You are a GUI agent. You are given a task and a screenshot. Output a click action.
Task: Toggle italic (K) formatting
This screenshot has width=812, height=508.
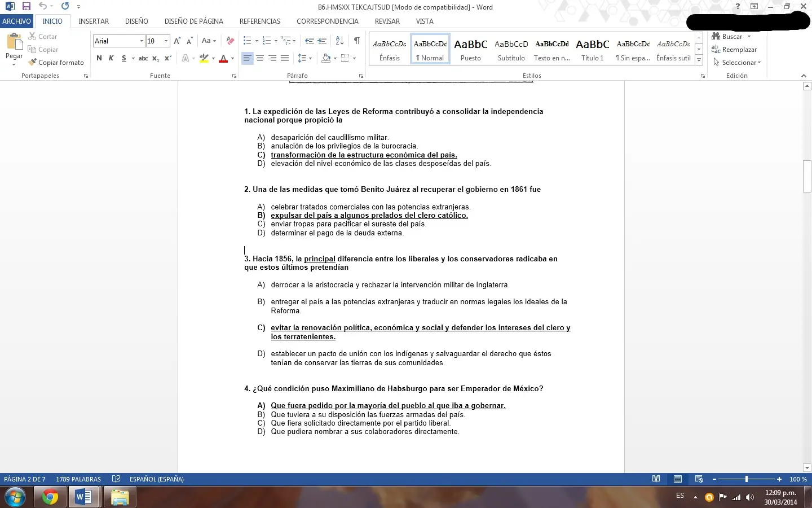coord(111,58)
